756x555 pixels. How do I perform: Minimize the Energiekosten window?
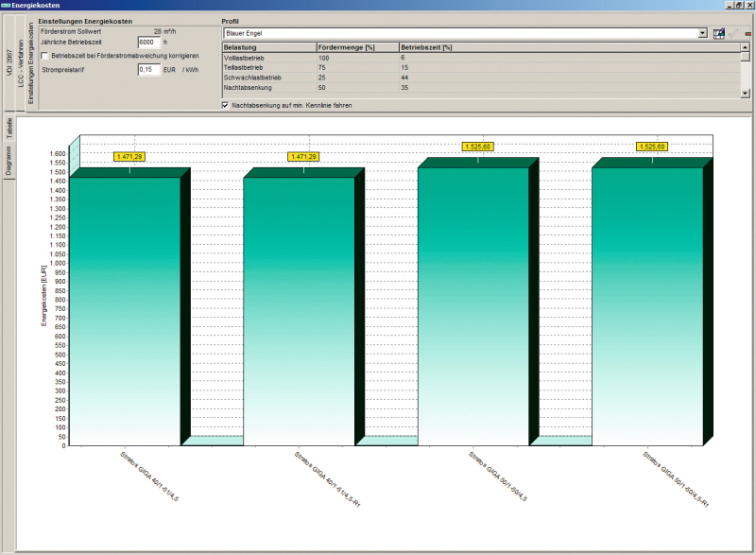[730, 5]
